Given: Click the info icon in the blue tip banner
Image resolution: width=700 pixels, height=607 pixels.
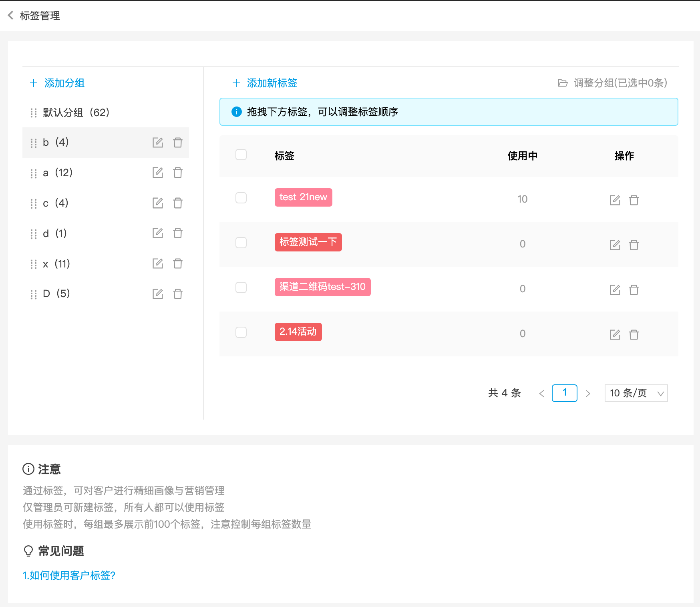Looking at the screenshot, I should click(237, 112).
